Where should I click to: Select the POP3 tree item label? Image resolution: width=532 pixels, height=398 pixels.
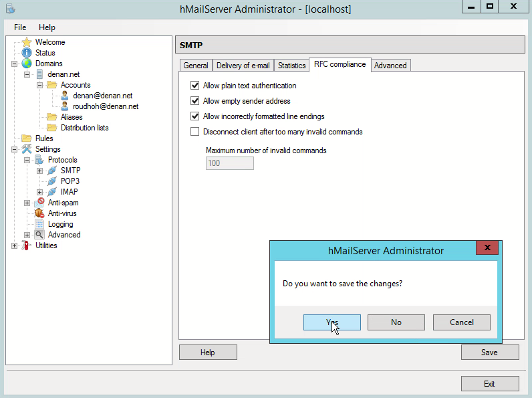pyautogui.click(x=70, y=181)
